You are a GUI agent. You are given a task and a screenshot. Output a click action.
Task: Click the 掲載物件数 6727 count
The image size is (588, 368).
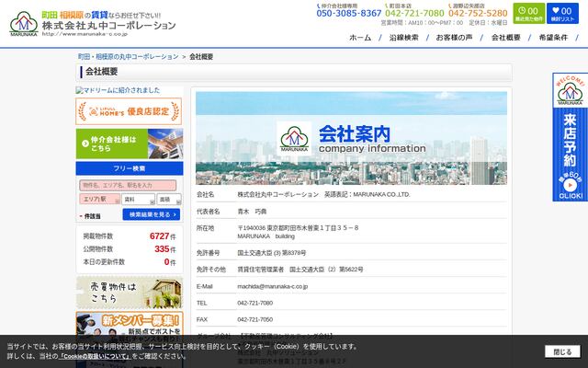click(x=159, y=236)
